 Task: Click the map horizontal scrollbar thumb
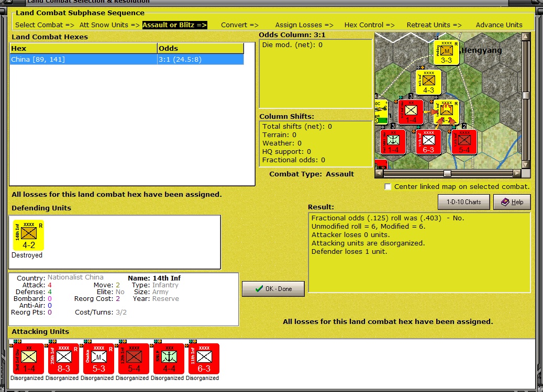447,173
